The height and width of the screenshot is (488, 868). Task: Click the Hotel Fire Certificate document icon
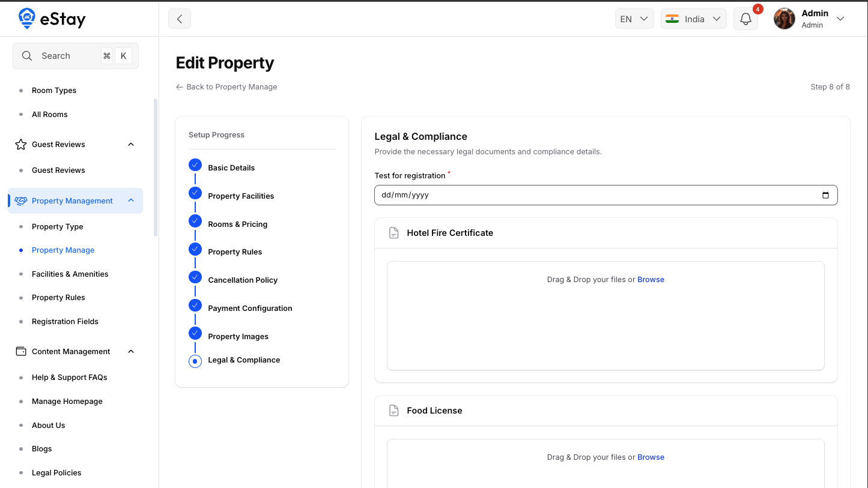click(393, 233)
